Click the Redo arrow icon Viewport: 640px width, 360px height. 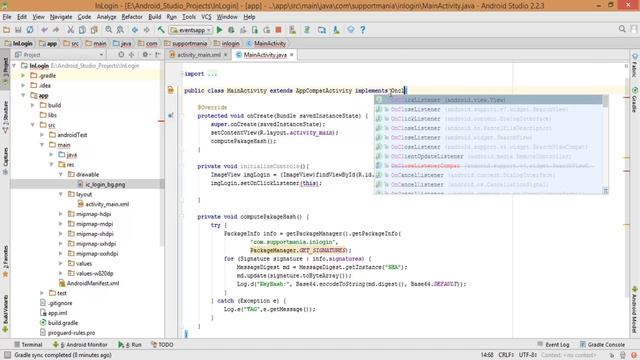pyautogui.click(x=56, y=30)
